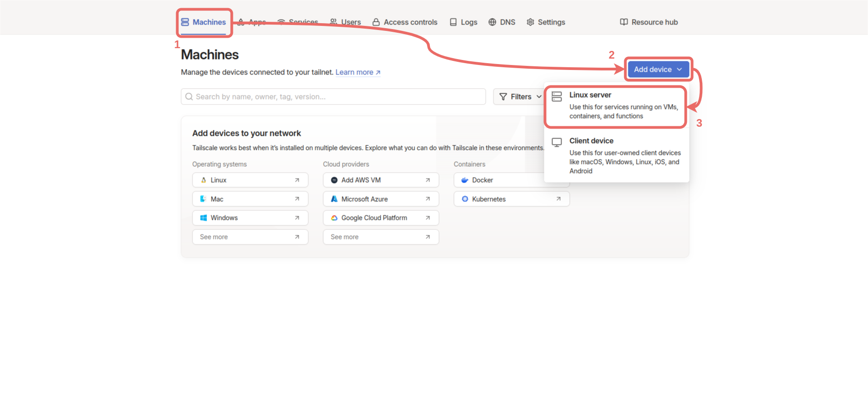Follow the Learn more link
This screenshot has height=403, width=868.
click(x=358, y=72)
